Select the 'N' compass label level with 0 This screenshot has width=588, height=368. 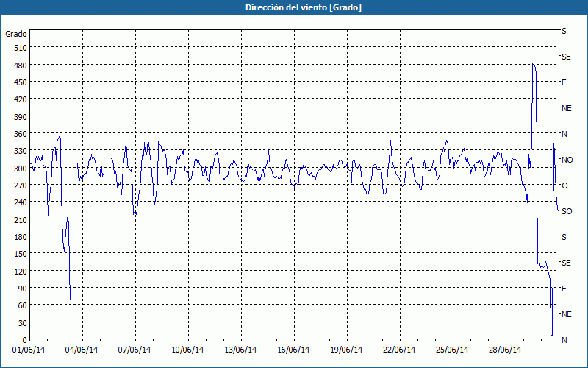click(x=564, y=340)
